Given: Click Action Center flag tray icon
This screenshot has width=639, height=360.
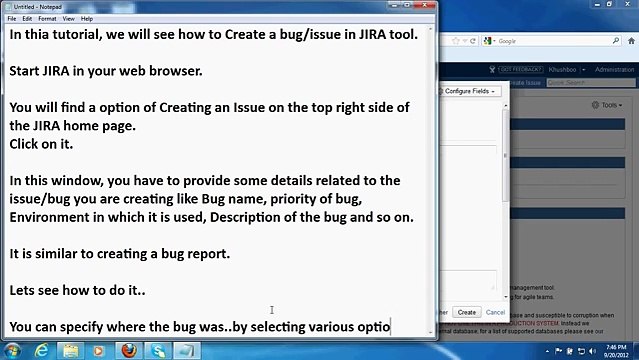Looking at the screenshot, I should click(x=559, y=351).
